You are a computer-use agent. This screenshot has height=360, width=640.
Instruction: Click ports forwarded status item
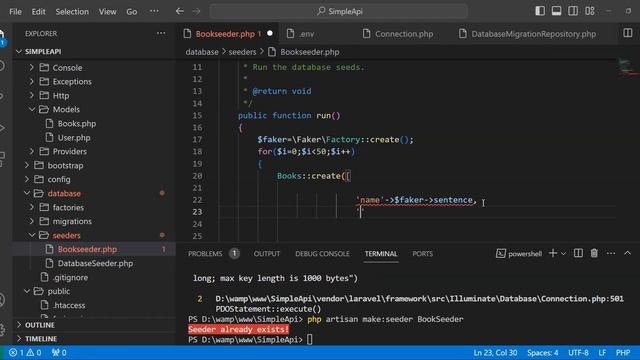59,353
